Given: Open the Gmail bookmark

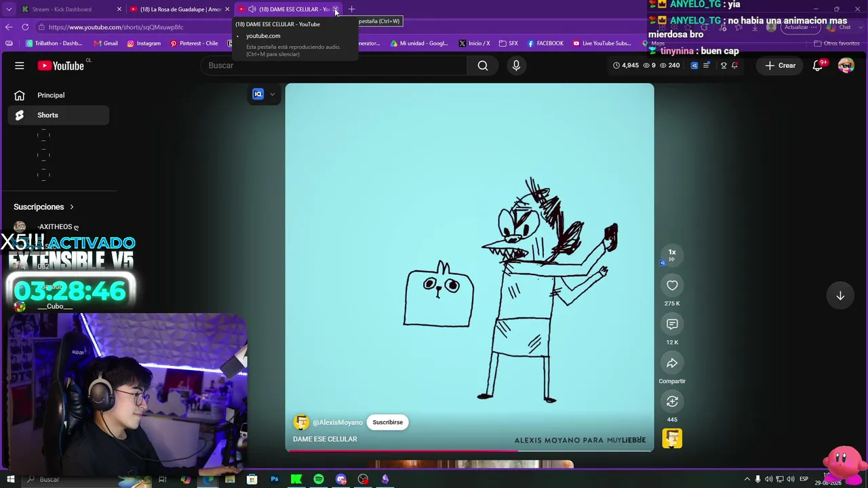Looking at the screenshot, I should [x=106, y=43].
